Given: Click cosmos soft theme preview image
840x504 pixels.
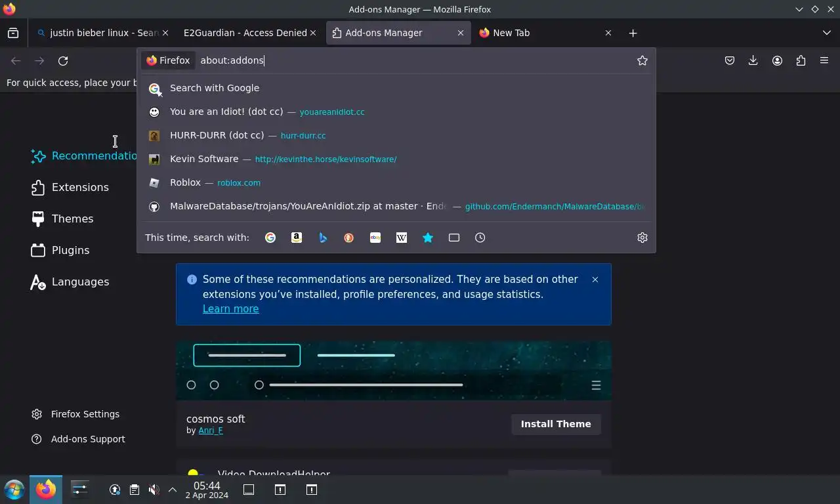Looking at the screenshot, I should coord(394,370).
